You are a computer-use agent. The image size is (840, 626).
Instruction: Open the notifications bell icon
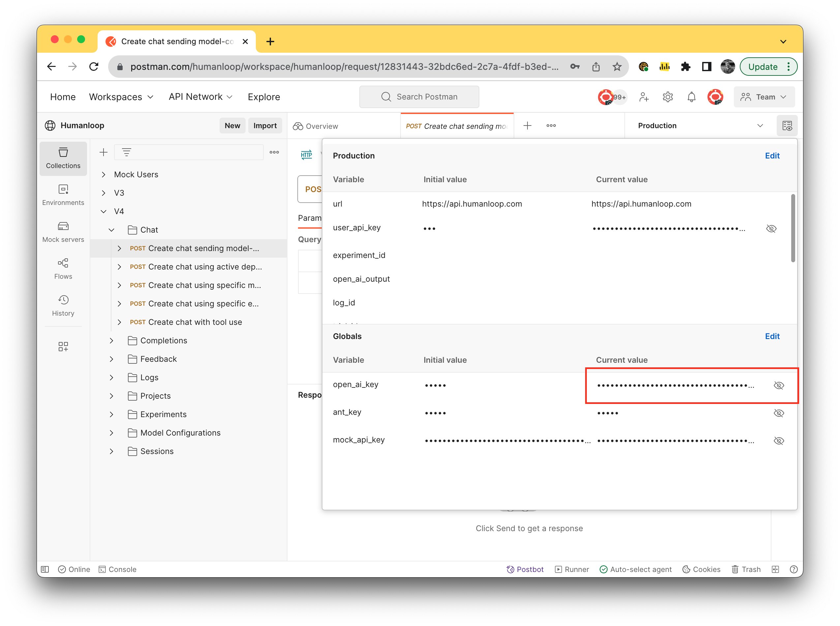tap(691, 97)
